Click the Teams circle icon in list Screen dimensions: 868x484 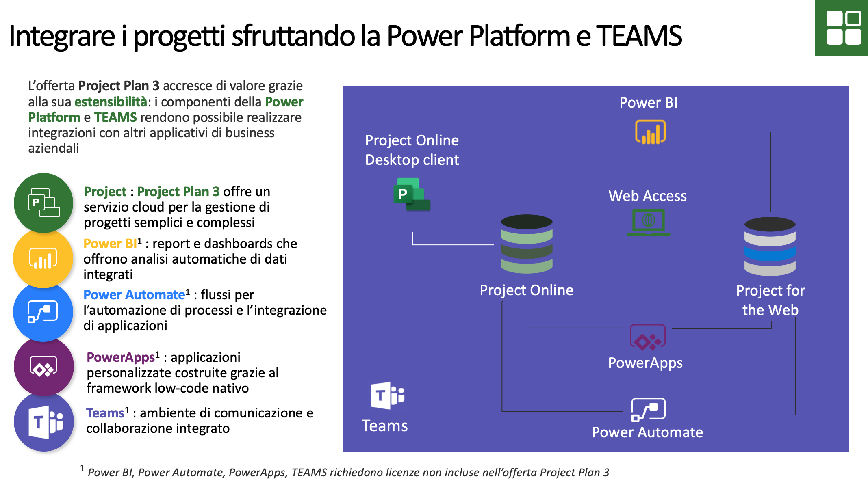44,421
